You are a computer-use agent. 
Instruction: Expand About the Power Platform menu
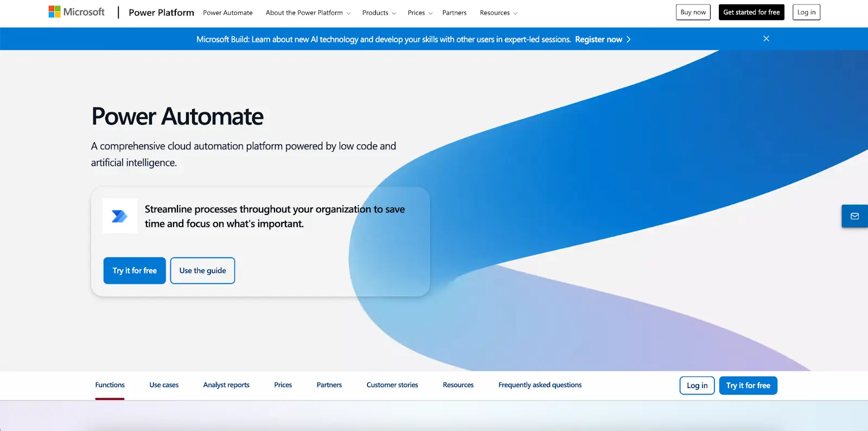[x=308, y=12]
